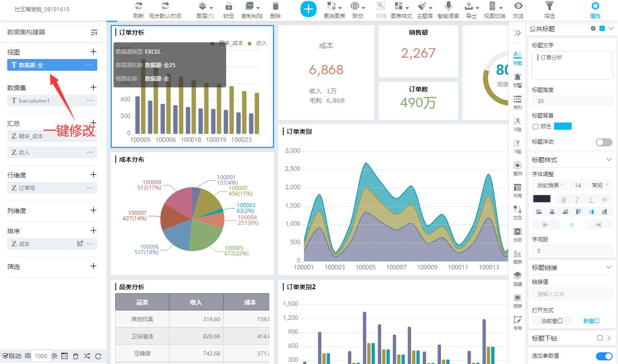Activate 智能语言 microphone icon
The height and width of the screenshot is (364, 618).
tap(448, 6)
